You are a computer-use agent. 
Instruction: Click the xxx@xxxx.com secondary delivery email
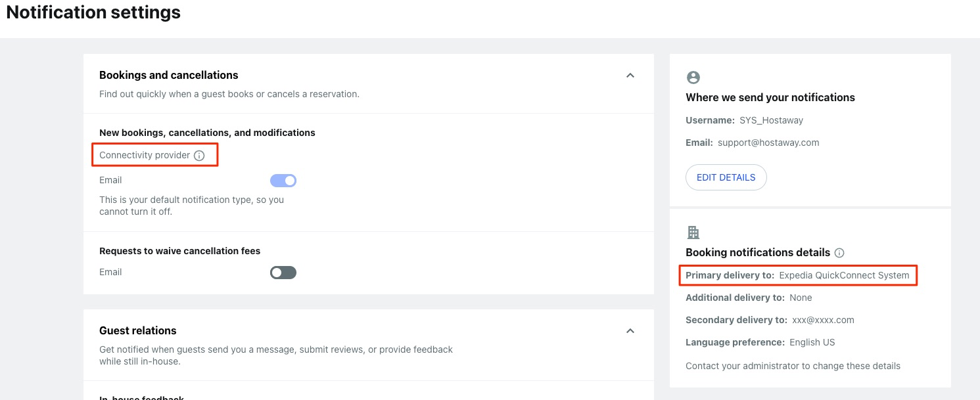pyautogui.click(x=824, y=320)
